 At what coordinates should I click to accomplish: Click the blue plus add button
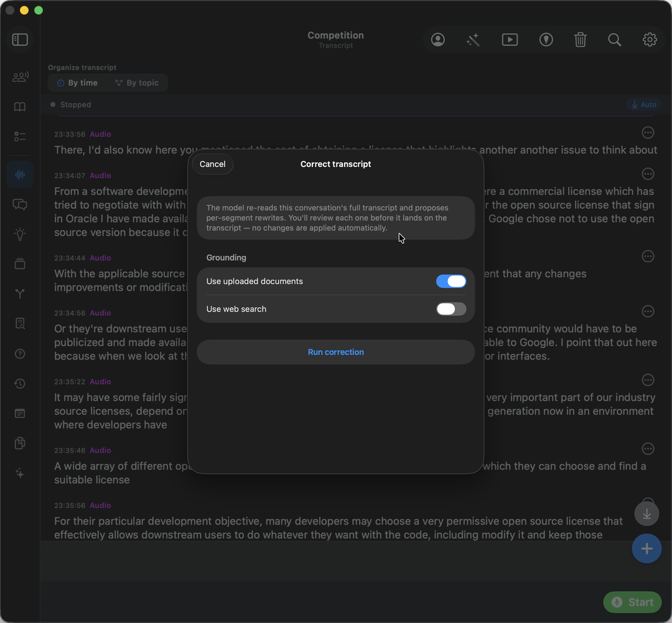point(646,548)
